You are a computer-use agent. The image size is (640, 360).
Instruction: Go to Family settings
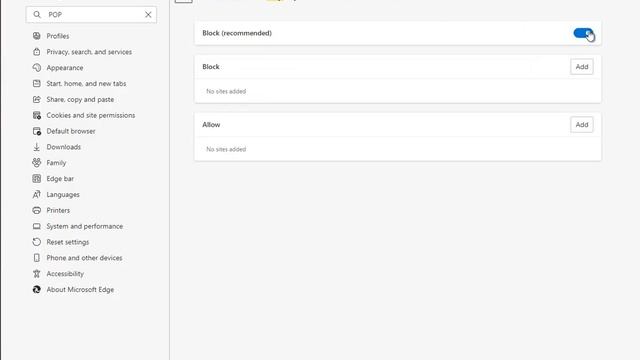click(x=56, y=163)
